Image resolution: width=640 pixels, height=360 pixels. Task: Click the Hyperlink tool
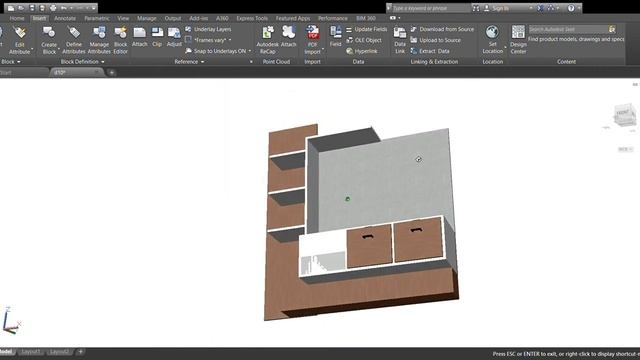(362, 51)
